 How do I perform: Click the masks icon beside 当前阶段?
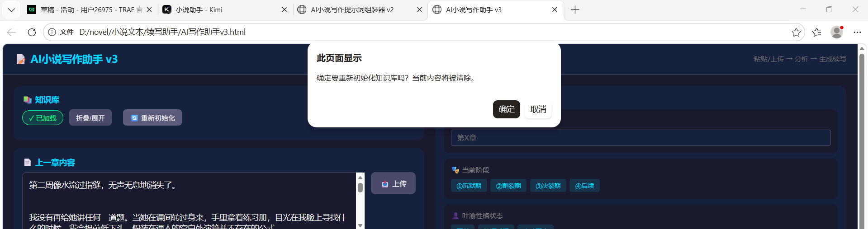tap(455, 170)
